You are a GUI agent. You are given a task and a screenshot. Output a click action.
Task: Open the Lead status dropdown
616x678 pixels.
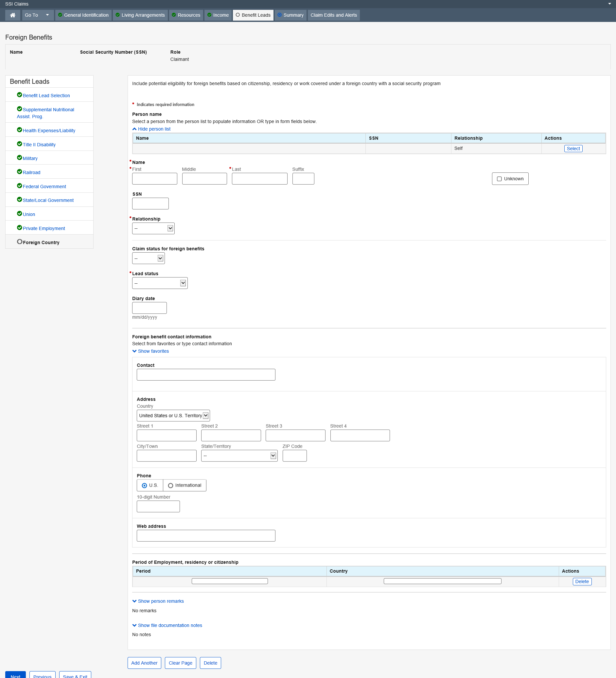[160, 283]
